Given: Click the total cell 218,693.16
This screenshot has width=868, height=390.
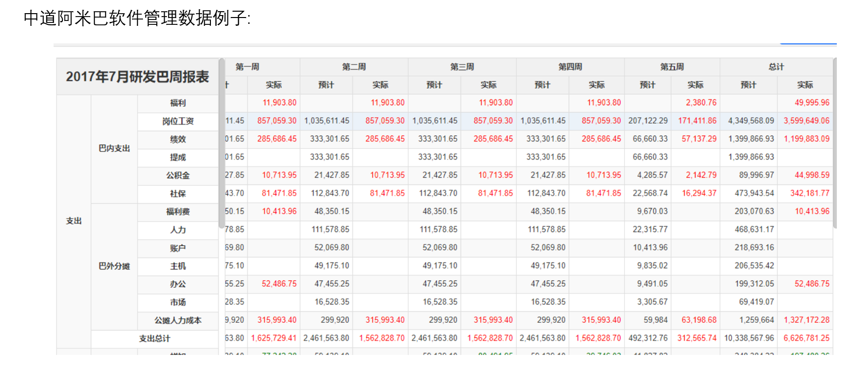Looking at the screenshot, I should tap(749, 247).
